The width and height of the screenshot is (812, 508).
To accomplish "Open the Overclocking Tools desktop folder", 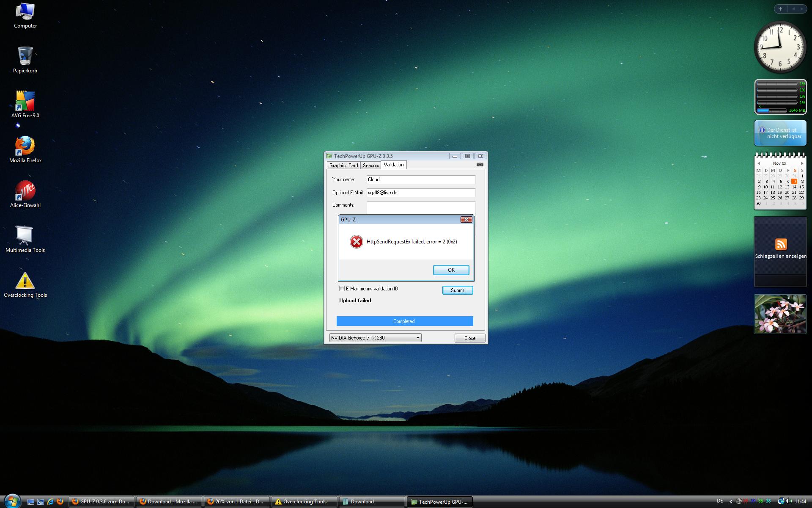I will (25, 281).
